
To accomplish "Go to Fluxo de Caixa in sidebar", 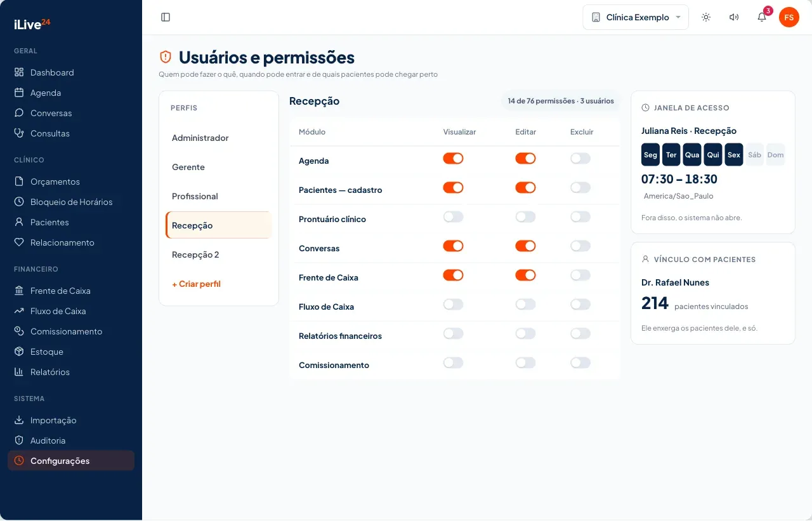I will click(x=71, y=311).
